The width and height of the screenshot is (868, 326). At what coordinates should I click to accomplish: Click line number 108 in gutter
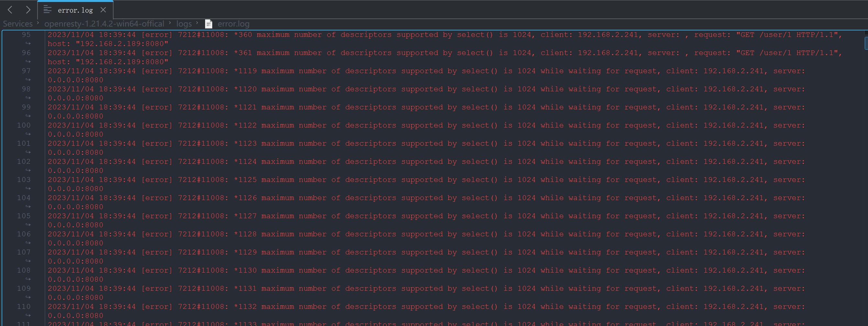tap(24, 270)
